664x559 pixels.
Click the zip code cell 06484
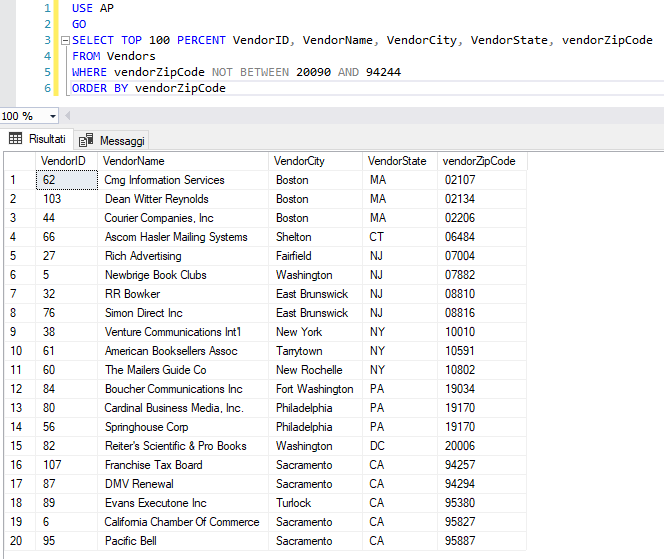482,237
